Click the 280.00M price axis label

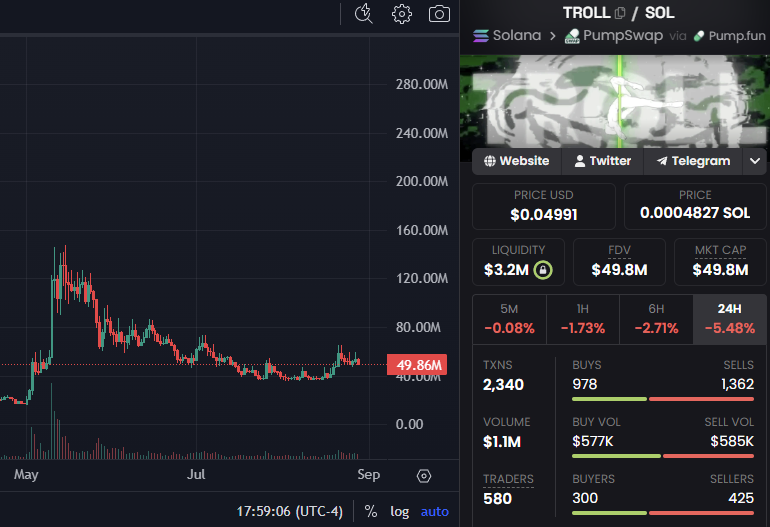tap(422, 84)
